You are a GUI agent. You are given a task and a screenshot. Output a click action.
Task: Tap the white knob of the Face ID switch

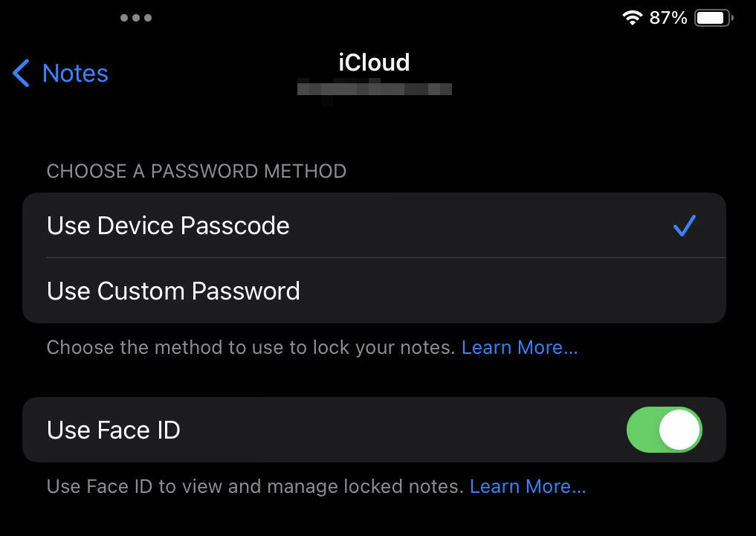(x=679, y=430)
